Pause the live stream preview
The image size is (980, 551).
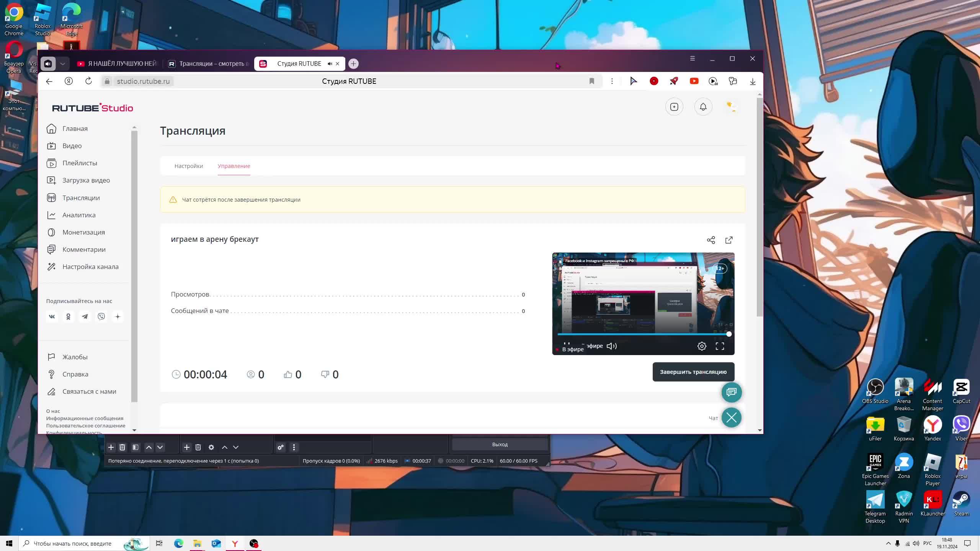click(567, 344)
